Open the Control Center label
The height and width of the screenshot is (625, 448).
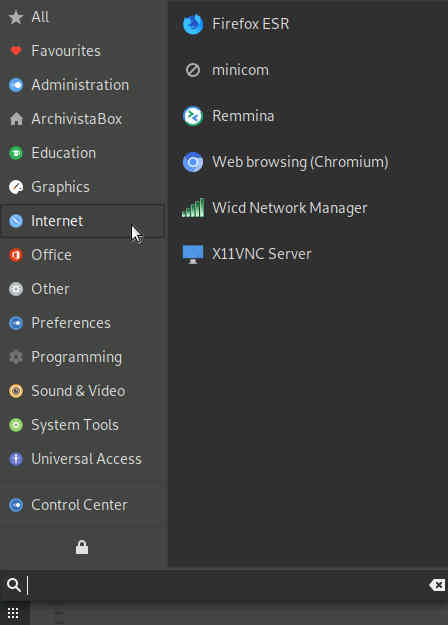pyautogui.click(x=80, y=505)
